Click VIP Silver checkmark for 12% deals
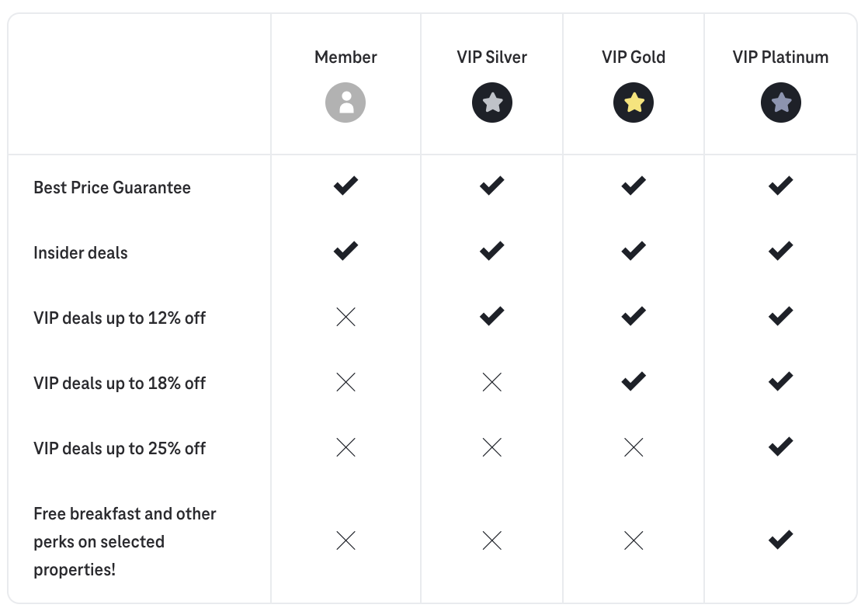This screenshot has width=868, height=615. [x=492, y=317]
